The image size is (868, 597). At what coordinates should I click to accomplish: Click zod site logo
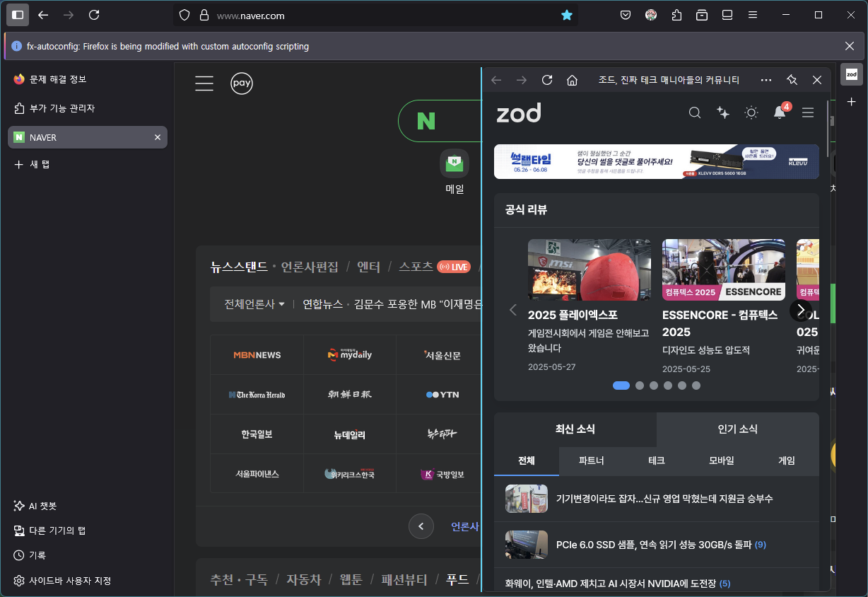pos(519,112)
